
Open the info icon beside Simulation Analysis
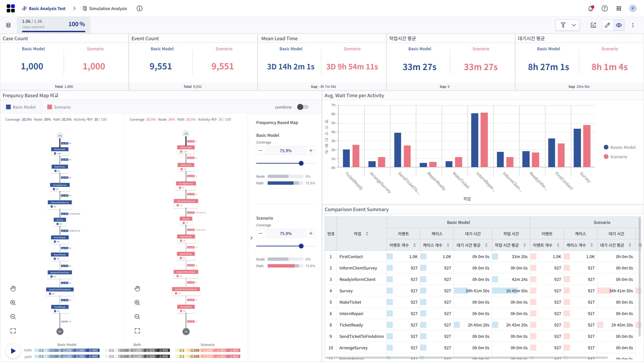[x=139, y=8]
